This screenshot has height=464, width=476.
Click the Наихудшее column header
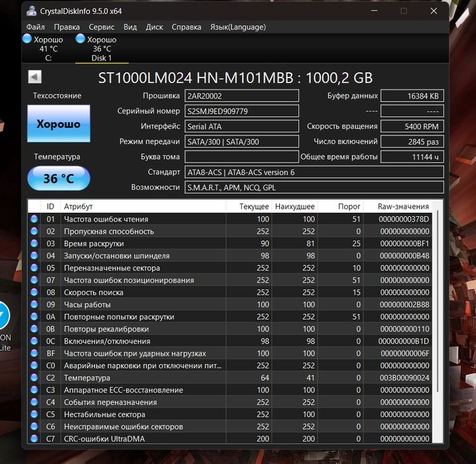[x=294, y=206]
